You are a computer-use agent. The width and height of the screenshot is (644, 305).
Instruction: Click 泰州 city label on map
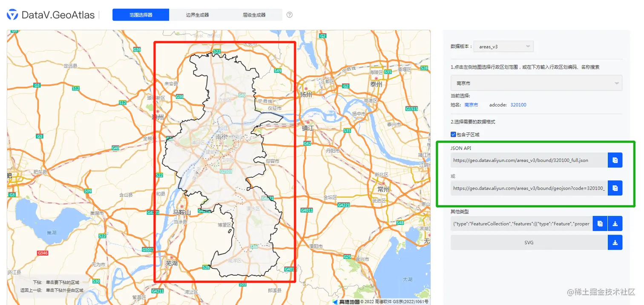[x=376, y=84]
